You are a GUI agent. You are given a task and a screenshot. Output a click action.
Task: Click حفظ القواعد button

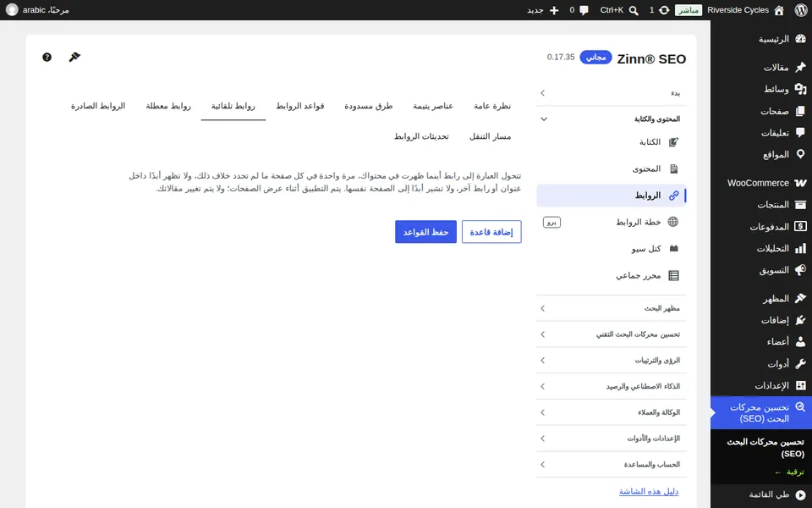[425, 232]
